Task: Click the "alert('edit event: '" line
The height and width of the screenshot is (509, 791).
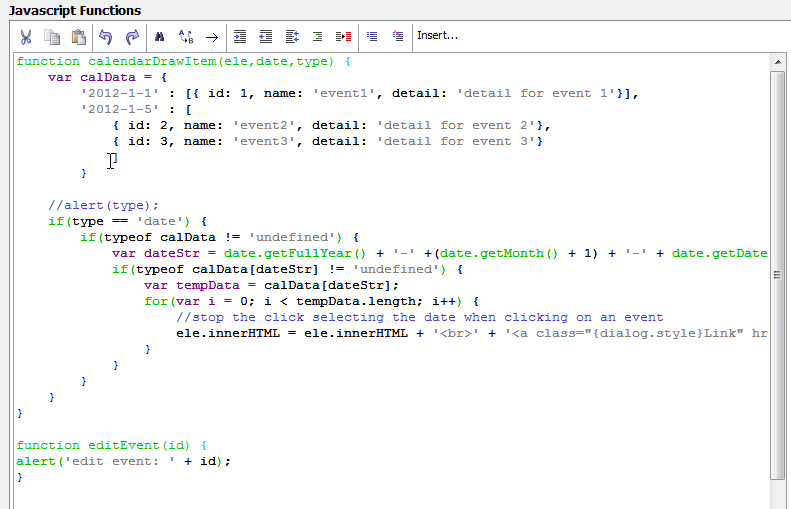Action: (124, 462)
